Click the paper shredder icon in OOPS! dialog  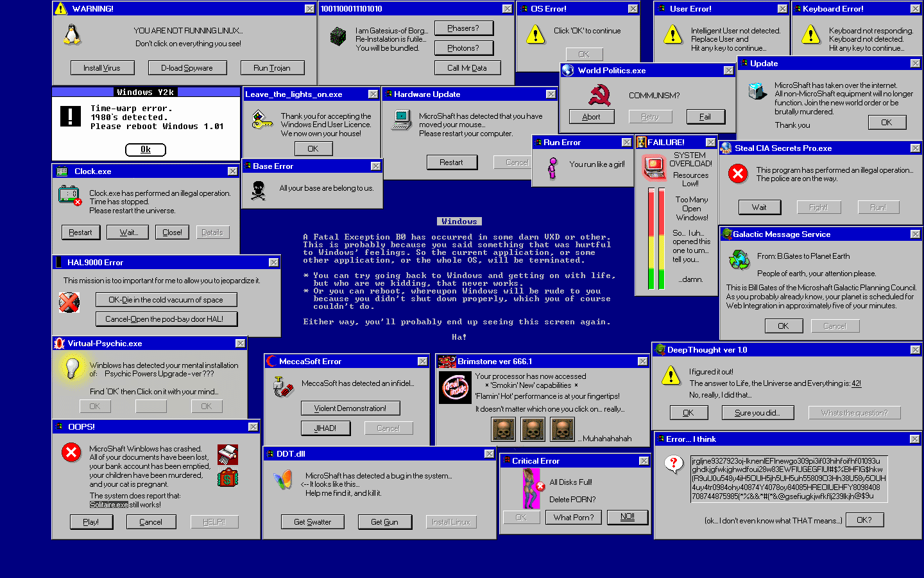point(228,455)
